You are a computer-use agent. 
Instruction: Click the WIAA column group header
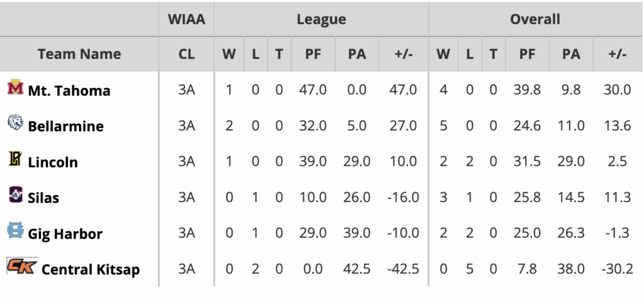[187, 19]
